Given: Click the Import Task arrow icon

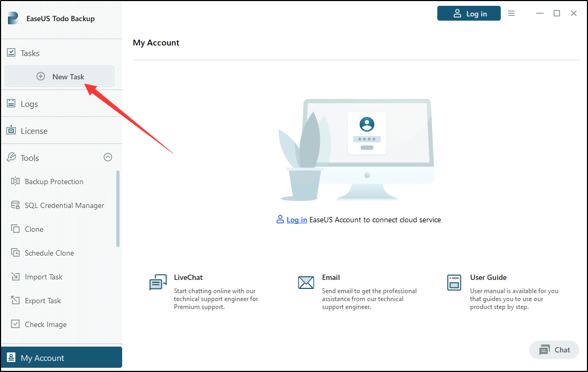Looking at the screenshot, I should [x=15, y=276].
